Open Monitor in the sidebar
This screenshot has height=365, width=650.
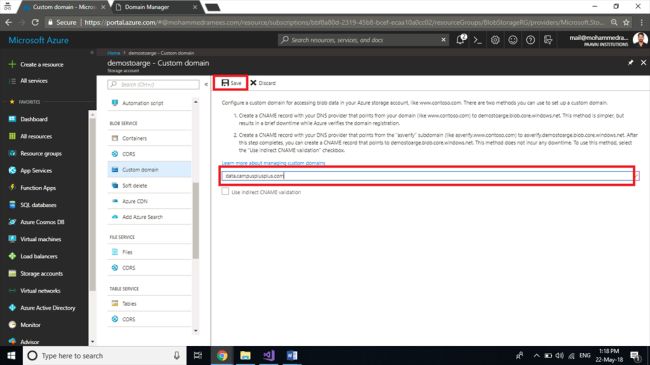tap(25, 325)
